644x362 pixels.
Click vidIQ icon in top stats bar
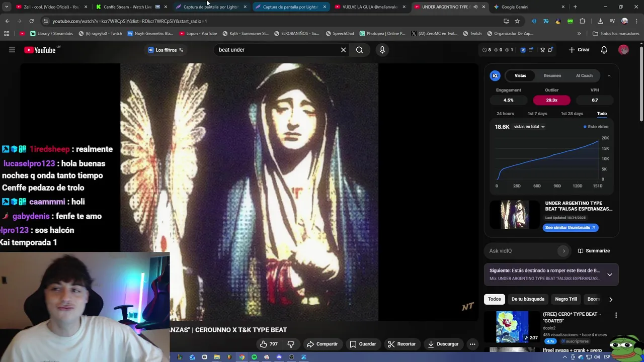[523, 50]
